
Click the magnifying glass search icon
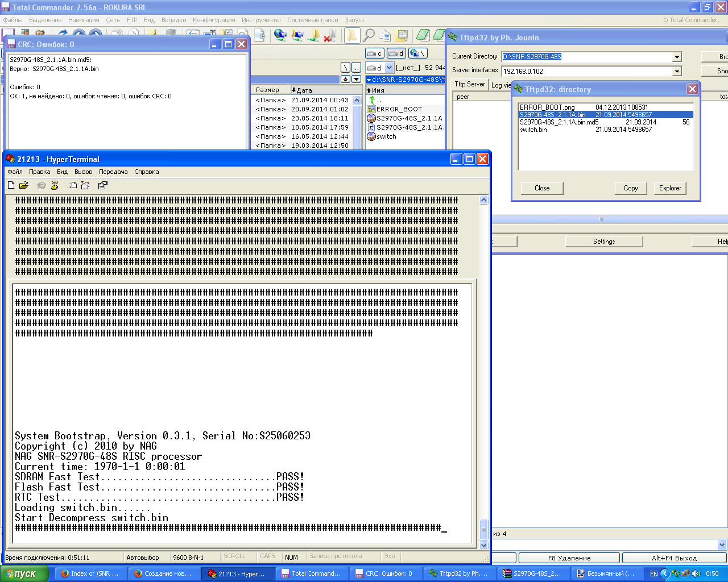(x=369, y=35)
